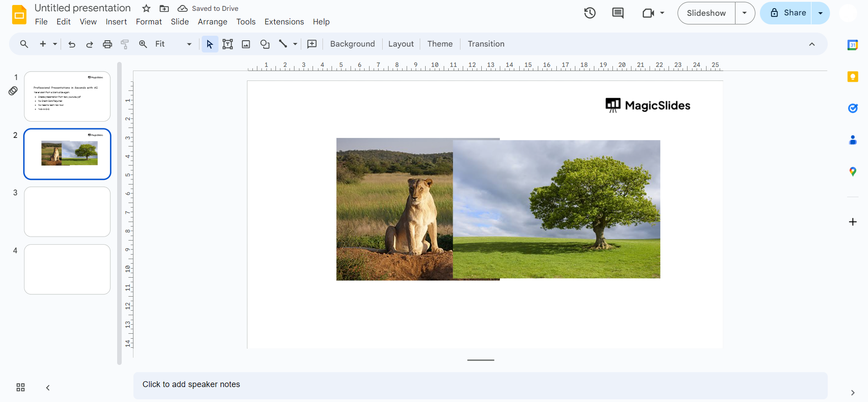868x402 pixels.
Task: Open Contacts side panel
Action: tap(853, 140)
